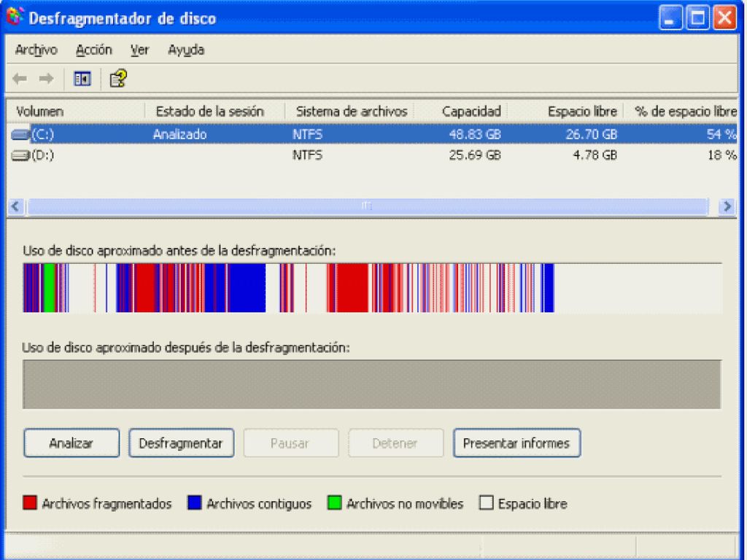Click NTFS in the (D:) row
747x560 pixels.
coord(307,155)
